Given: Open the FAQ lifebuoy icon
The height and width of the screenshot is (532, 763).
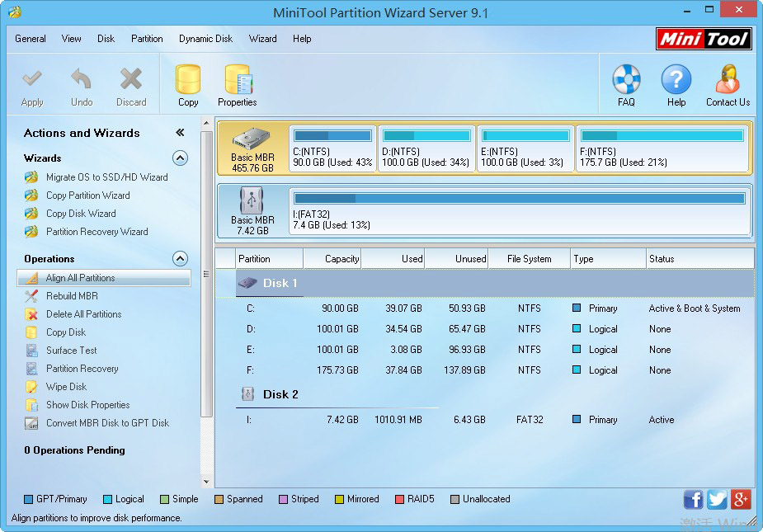Looking at the screenshot, I should 626,79.
